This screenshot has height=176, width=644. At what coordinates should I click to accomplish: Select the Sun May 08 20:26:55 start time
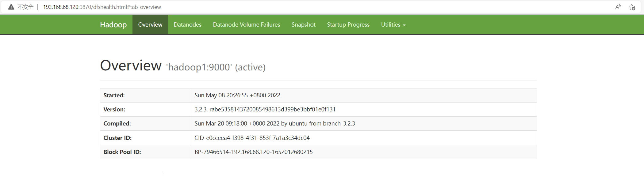[x=237, y=95]
